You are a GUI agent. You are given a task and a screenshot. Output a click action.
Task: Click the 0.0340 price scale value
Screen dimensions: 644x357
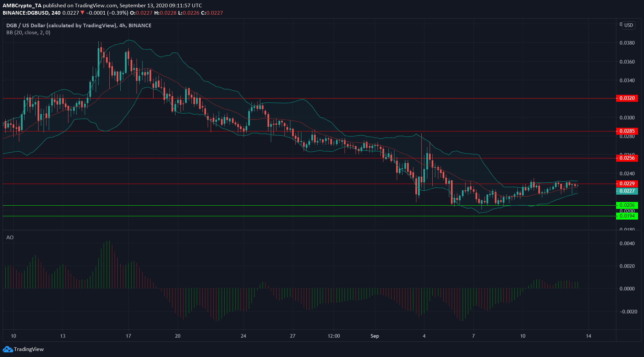627,81
